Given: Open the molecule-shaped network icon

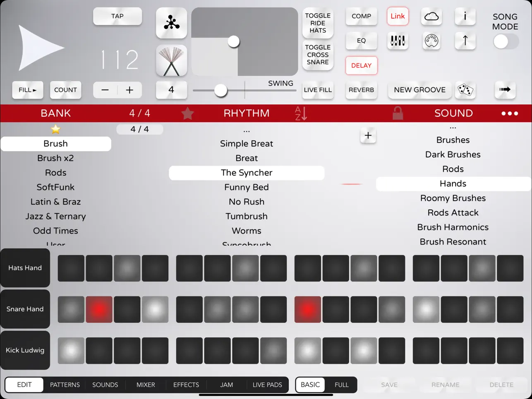Looking at the screenshot, I should [x=171, y=23].
